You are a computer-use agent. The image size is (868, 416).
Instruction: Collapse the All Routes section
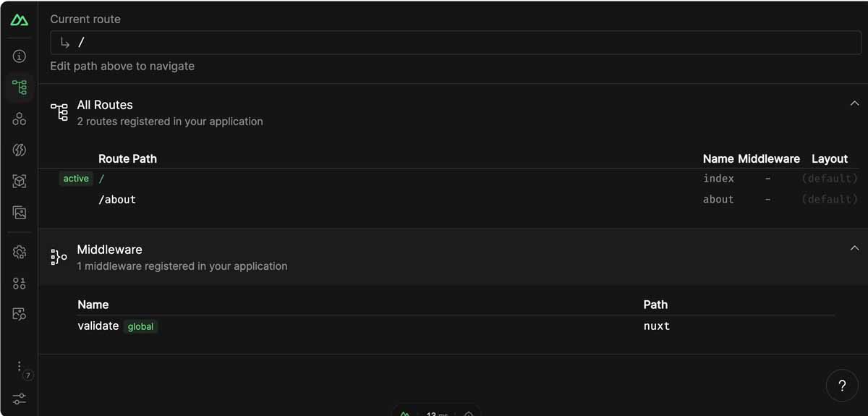pos(854,104)
